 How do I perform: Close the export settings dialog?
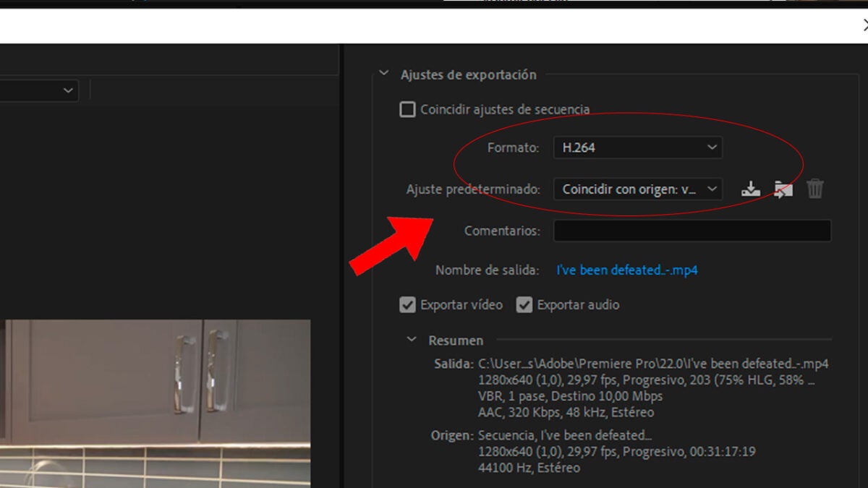pos(865,25)
